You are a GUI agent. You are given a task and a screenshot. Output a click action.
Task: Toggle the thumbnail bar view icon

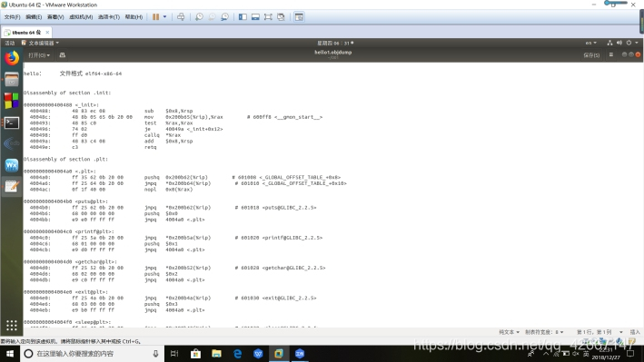pyautogui.click(x=255, y=17)
